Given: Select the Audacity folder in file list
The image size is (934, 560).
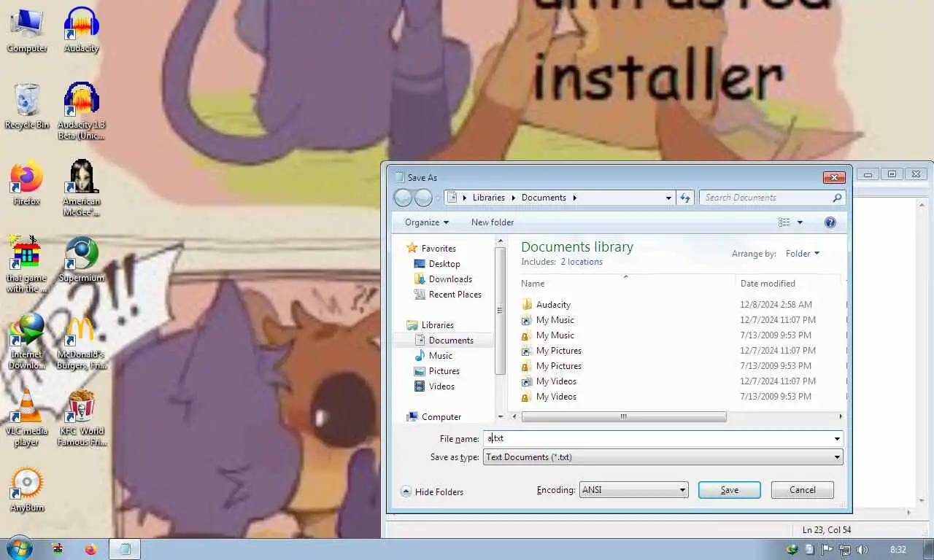Looking at the screenshot, I should click(553, 305).
